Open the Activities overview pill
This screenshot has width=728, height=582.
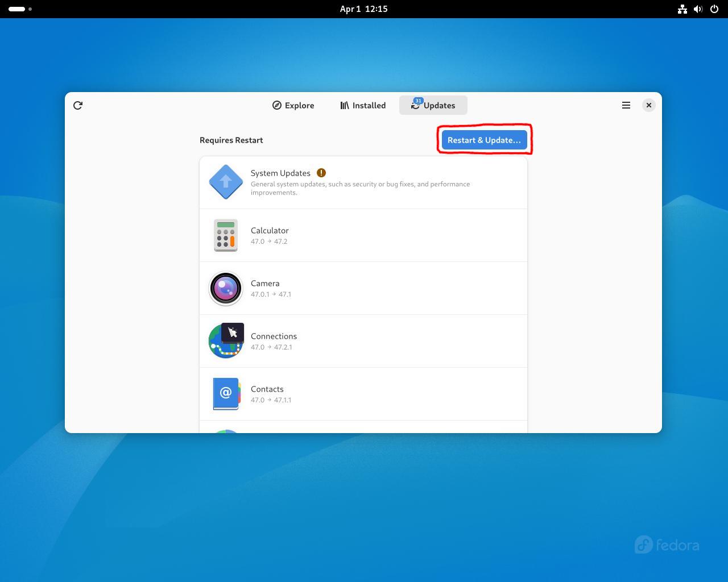(20, 9)
